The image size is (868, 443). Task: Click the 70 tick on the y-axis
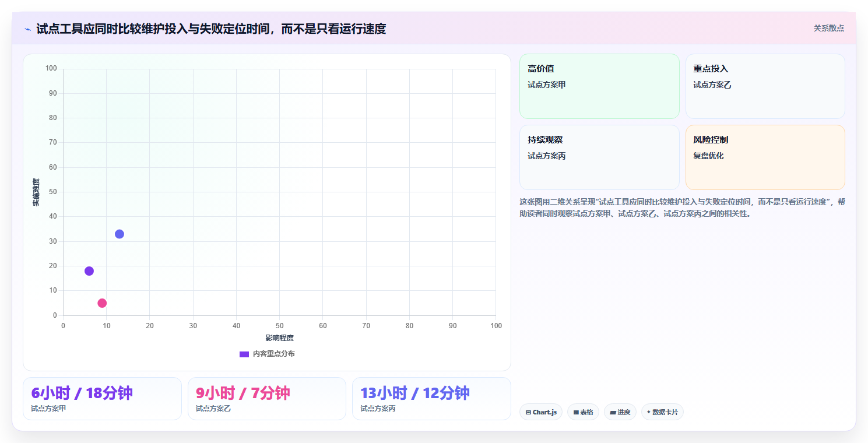coord(52,142)
